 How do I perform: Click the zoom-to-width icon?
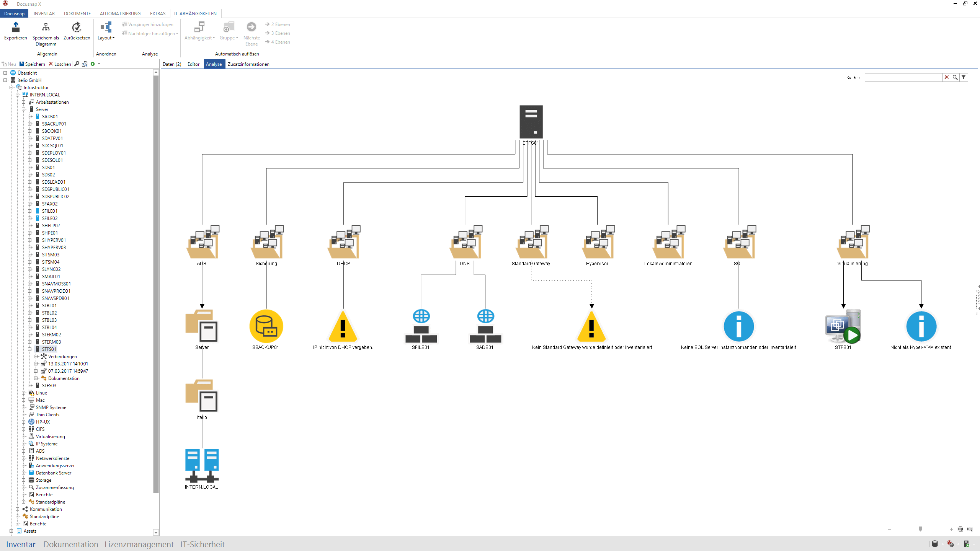coord(970,529)
